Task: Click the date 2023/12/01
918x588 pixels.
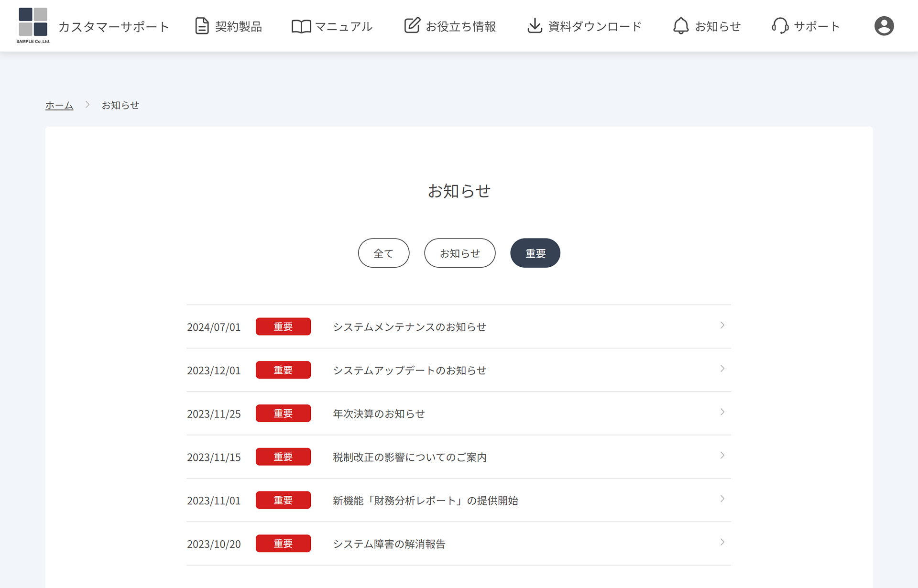Action: [214, 370]
